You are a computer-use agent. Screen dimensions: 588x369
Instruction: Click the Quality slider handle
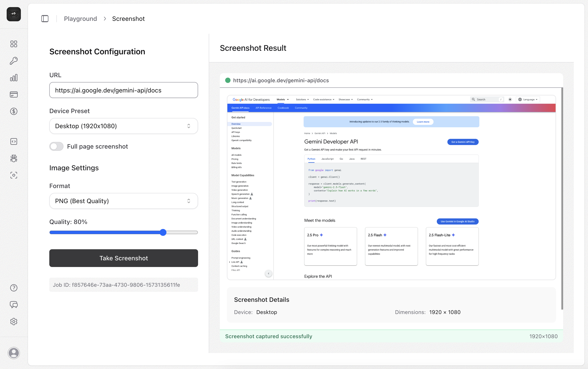click(x=163, y=232)
